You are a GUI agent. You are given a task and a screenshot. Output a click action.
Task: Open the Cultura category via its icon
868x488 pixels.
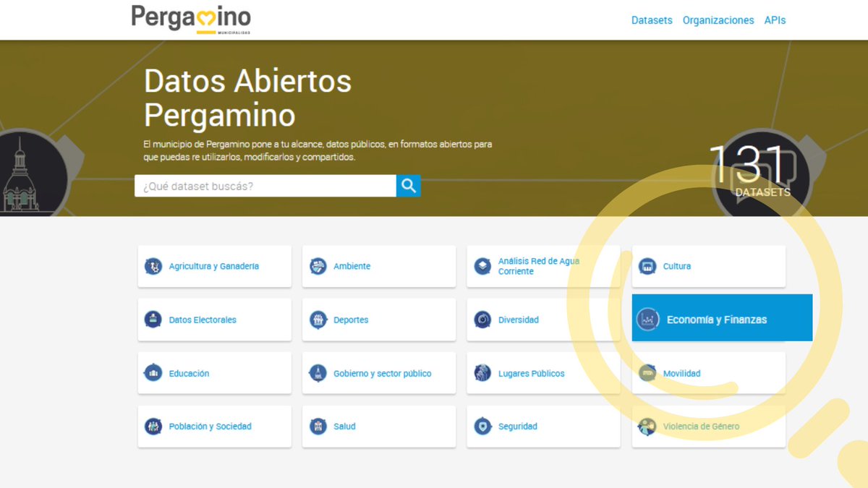647,266
